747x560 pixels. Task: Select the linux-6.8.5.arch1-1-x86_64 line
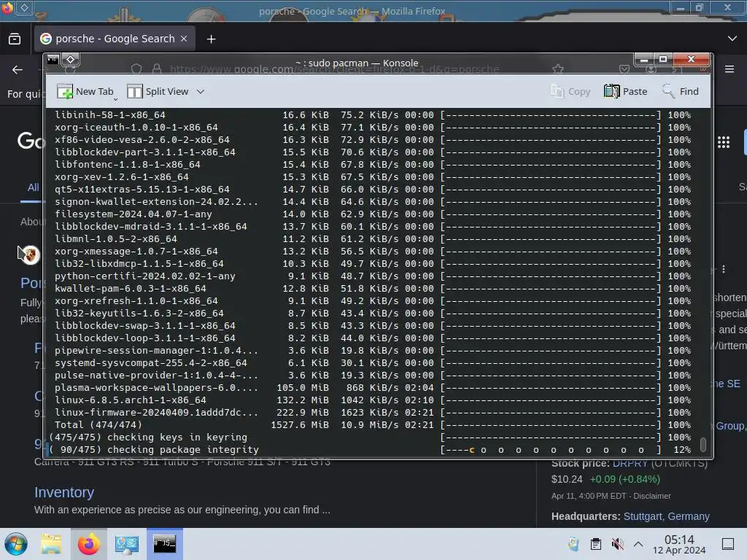coord(373,400)
